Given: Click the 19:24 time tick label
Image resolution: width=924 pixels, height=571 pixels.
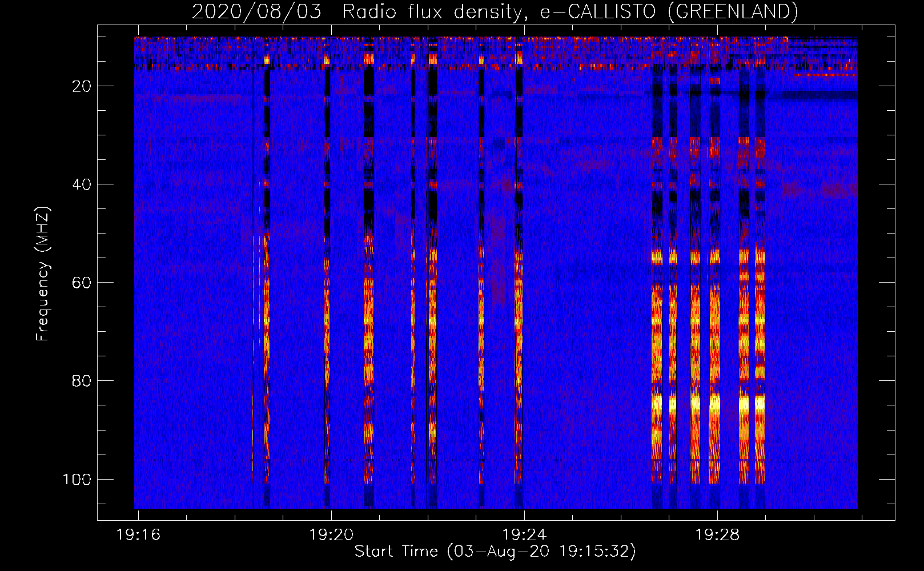Looking at the screenshot, I should point(524,535).
